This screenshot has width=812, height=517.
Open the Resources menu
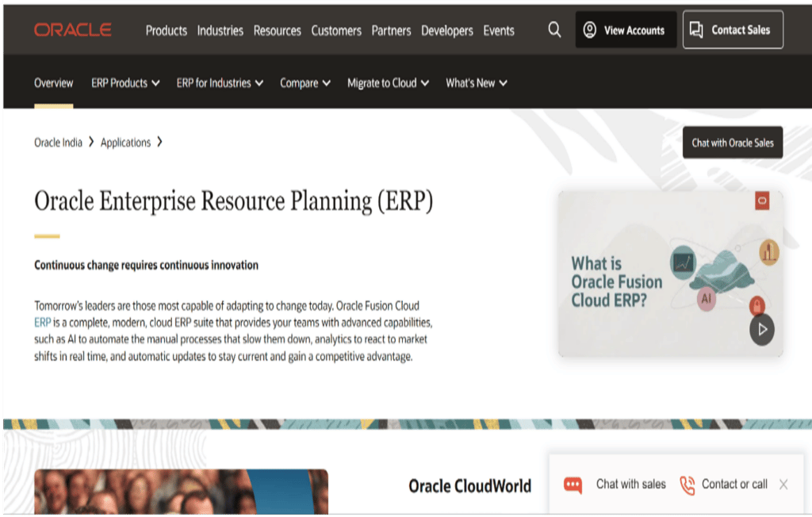[x=277, y=31]
